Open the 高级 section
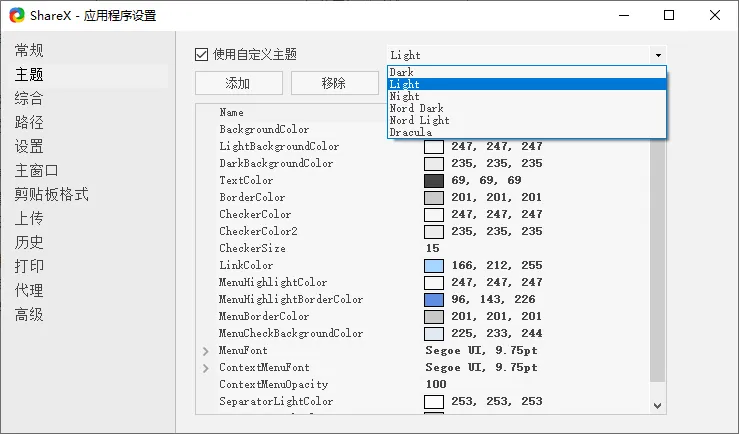This screenshot has width=739, height=434. (29, 314)
